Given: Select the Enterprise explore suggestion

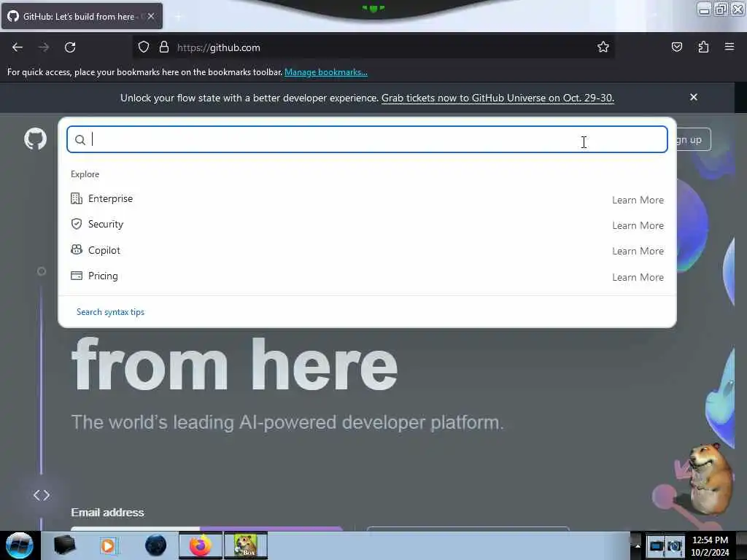Looking at the screenshot, I should (367, 199).
